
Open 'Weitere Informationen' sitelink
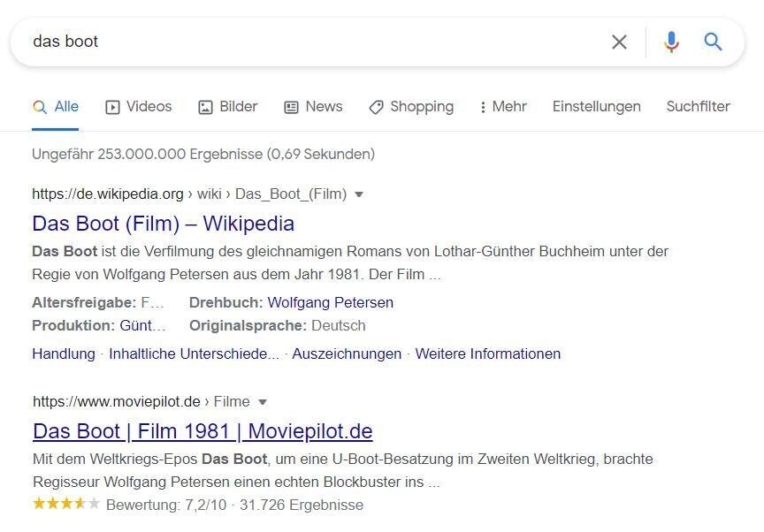(x=488, y=353)
